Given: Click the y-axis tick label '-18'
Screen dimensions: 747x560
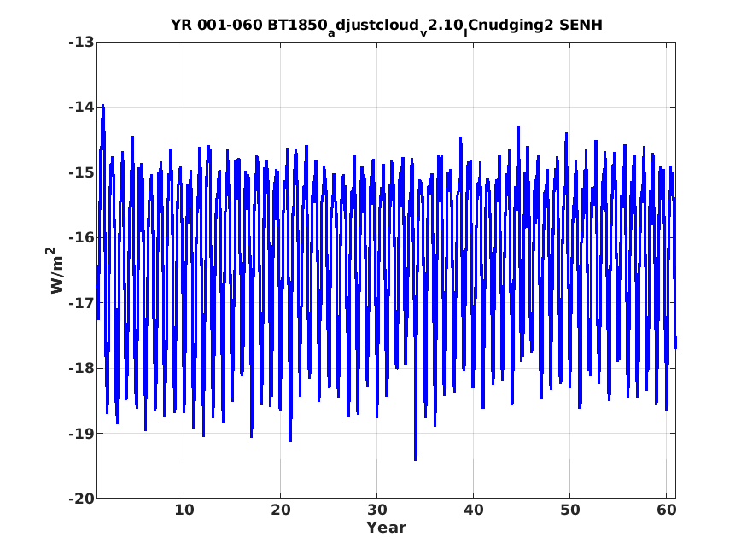Looking at the screenshot, I should (x=81, y=368).
